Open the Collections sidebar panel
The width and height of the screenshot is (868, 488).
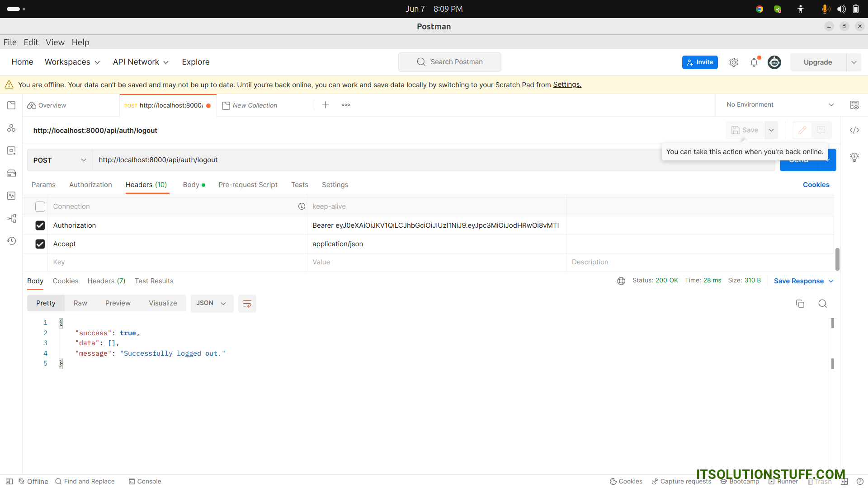(x=11, y=105)
